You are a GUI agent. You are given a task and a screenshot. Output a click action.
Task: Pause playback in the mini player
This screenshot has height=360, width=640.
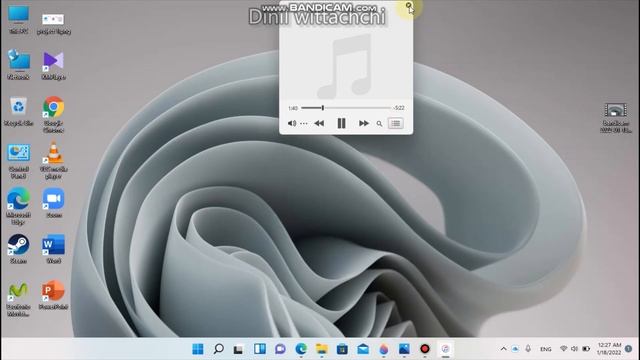click(341, 123)
